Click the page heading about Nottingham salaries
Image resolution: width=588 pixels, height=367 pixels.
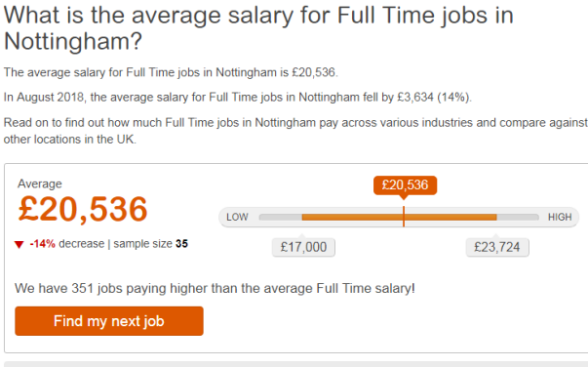[x=258, y=28]
